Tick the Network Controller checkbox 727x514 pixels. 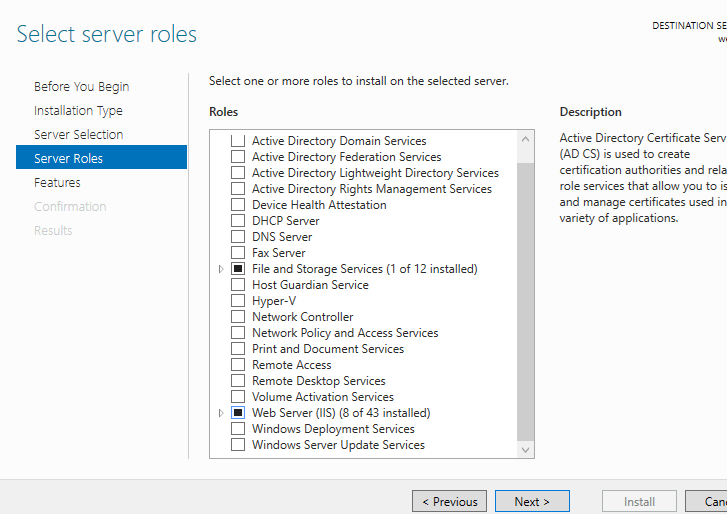tap(238, 317)
